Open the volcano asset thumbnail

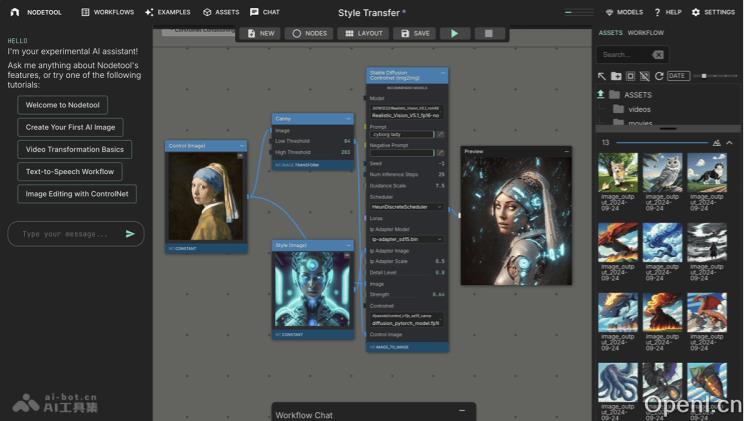[x=662, y=312]
